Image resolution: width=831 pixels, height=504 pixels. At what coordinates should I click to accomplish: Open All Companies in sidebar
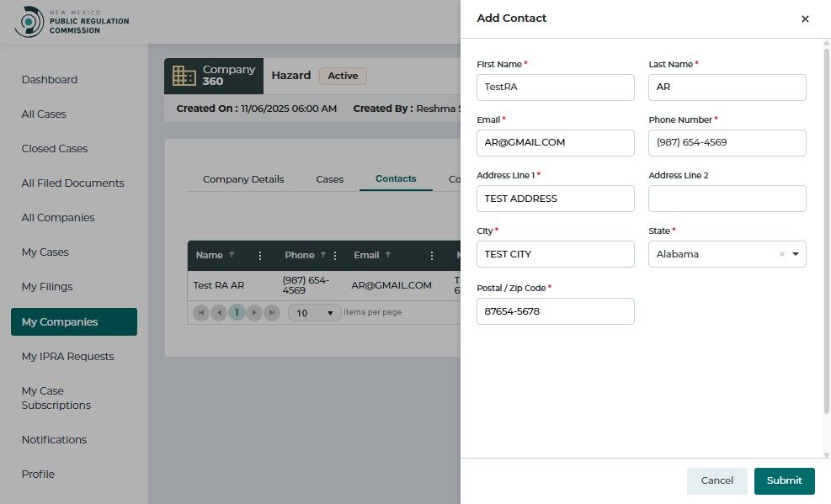coord(58,218)
